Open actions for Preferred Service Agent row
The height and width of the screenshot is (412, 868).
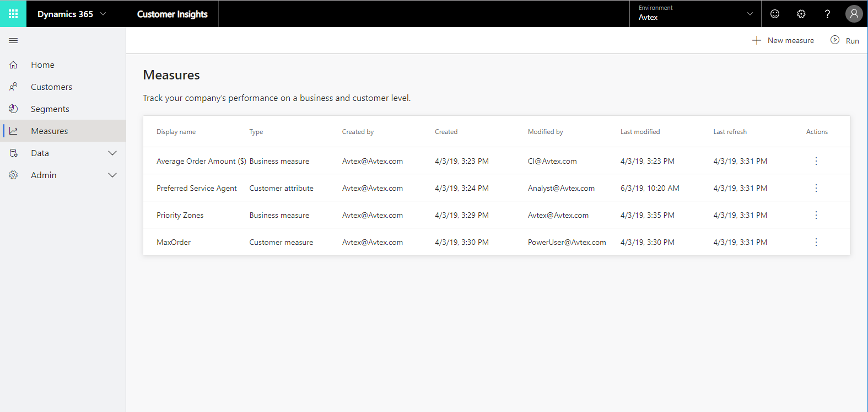pyautogui.click(x=816, y=188)
